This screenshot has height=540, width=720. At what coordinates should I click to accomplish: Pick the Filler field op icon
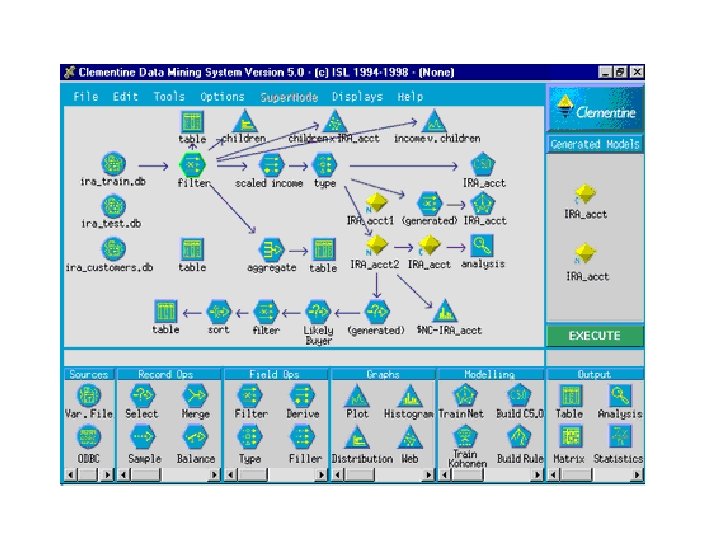[x=303, y=437]
